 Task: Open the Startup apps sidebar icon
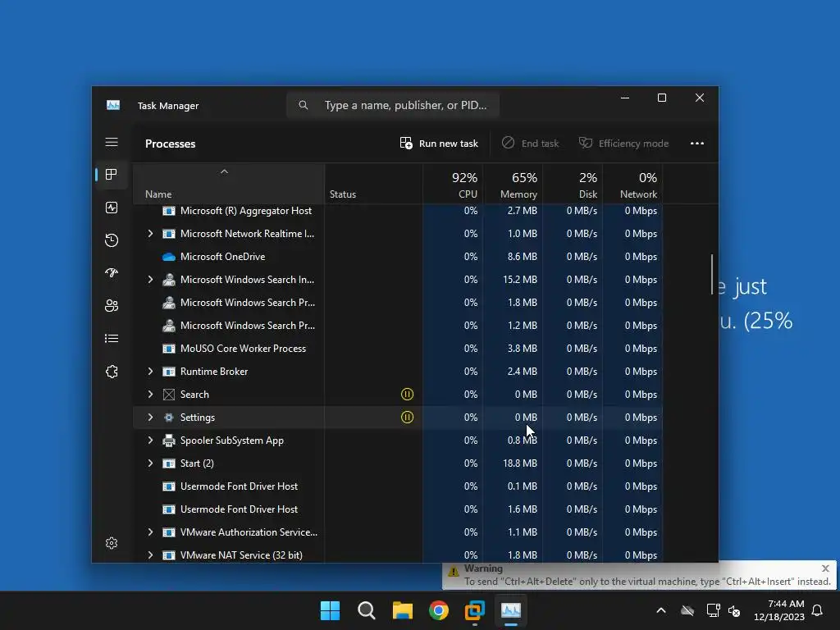point(112,272)
